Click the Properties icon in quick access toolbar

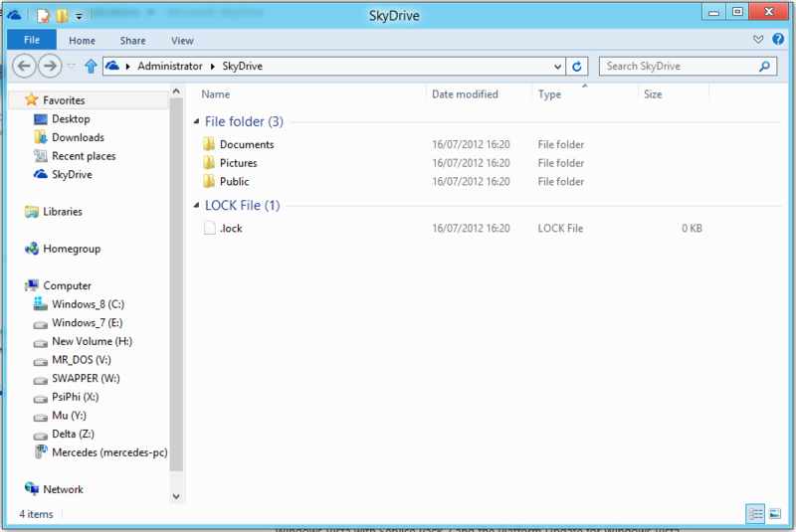coord(43,15)
